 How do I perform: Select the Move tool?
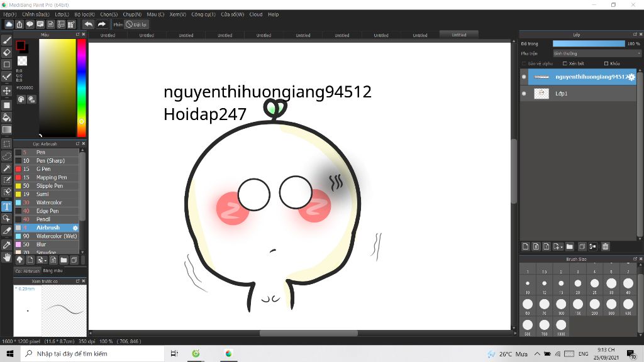pyautogui.click(x=6, y=90)
